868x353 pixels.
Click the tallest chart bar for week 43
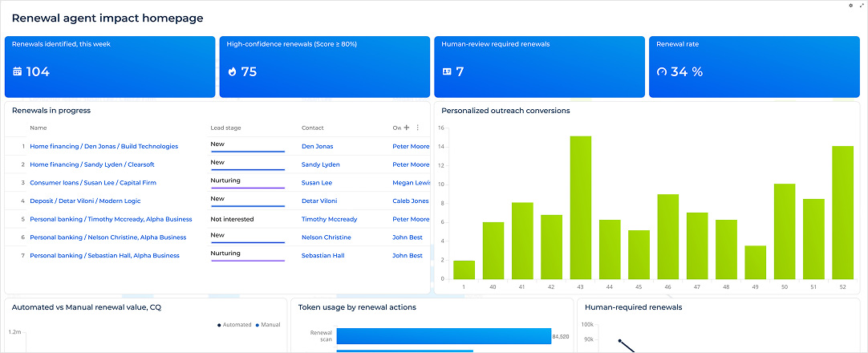click(x=581, y=209)
